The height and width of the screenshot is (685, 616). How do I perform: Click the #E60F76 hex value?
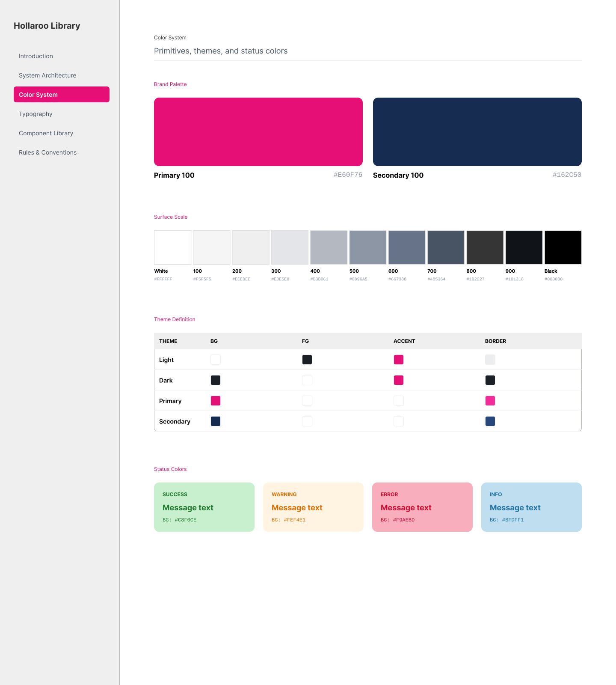[348, 175]
